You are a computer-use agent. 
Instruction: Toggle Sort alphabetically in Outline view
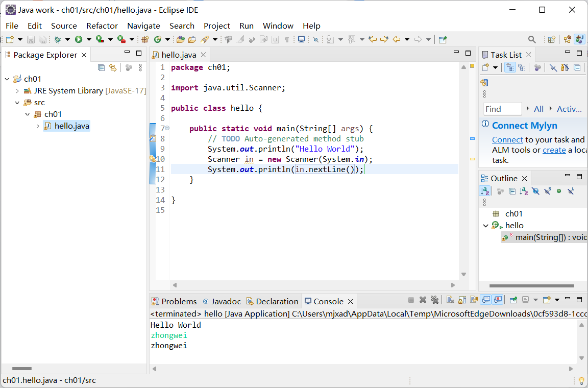485,191
